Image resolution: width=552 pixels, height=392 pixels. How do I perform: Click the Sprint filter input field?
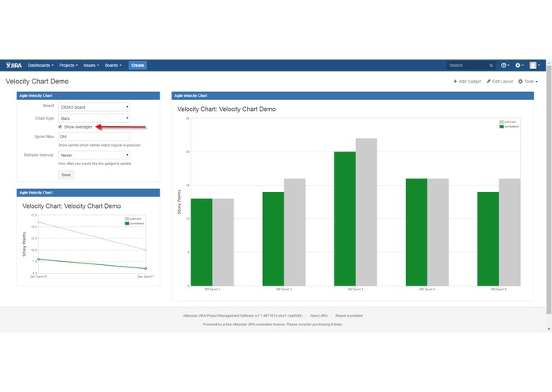(94, 136)
